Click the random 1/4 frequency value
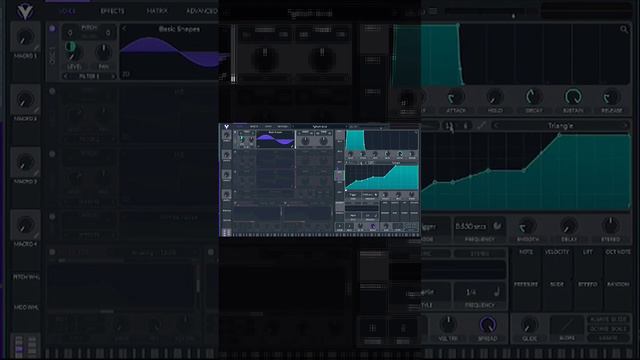 pyautogui.click(x=471, y=292)
